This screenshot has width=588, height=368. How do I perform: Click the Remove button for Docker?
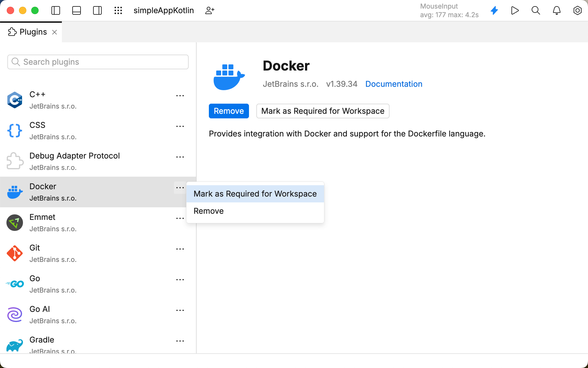click(229, 111)
